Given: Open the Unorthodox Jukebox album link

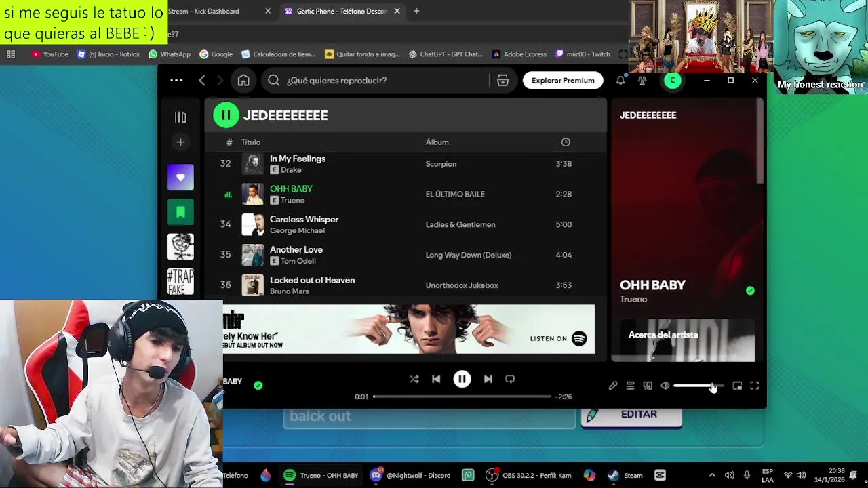Looking at the screenshot, I should (x=462, y=285).
